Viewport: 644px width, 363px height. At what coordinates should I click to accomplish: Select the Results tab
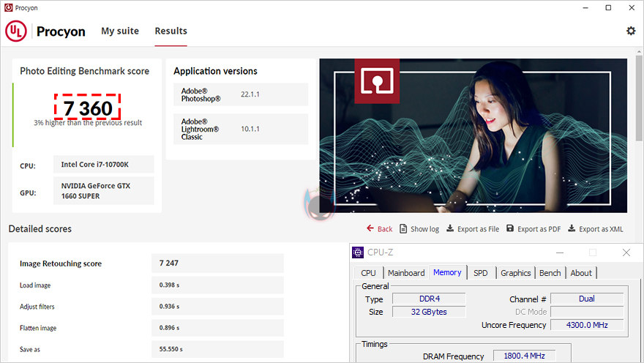(171, 31)
